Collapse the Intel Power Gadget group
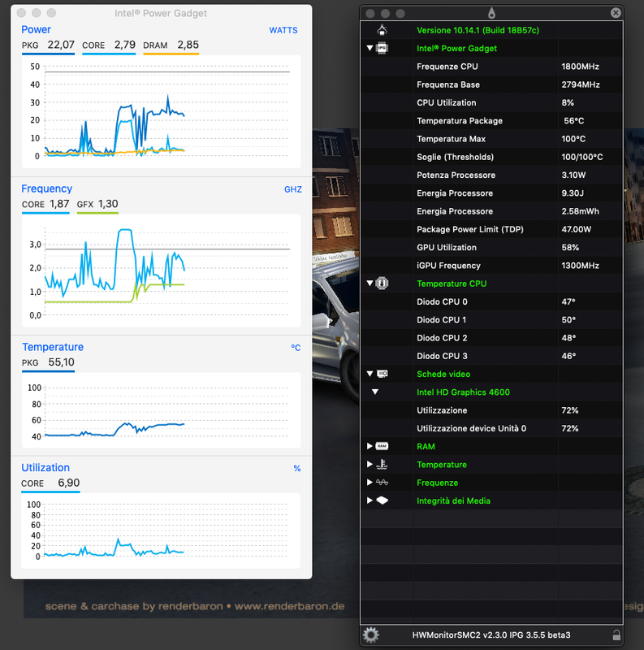644x650 pixels. pos(370,48)
